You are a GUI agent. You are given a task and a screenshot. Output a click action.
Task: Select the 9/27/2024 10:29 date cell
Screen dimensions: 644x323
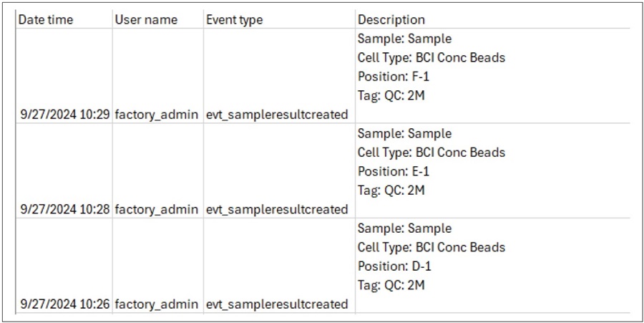tap(65, 115)
